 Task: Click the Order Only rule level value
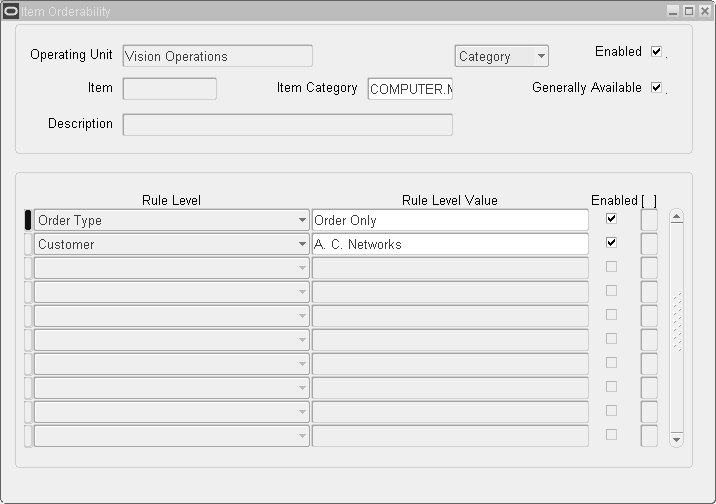pos(450,220)
